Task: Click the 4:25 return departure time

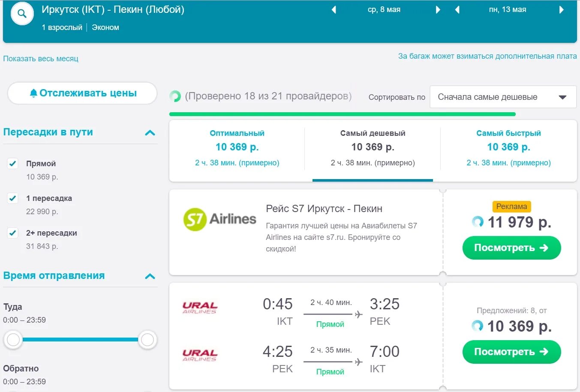Action: 278,352
